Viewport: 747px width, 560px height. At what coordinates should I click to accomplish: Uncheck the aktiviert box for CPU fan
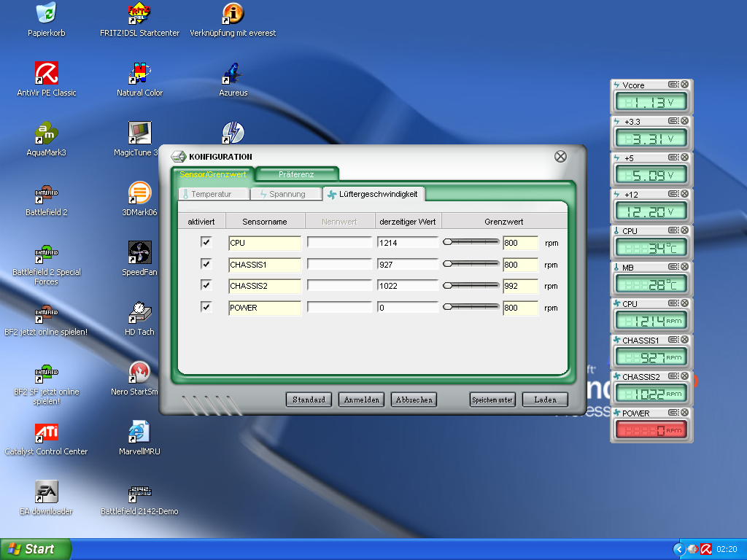tap(206, 242)
